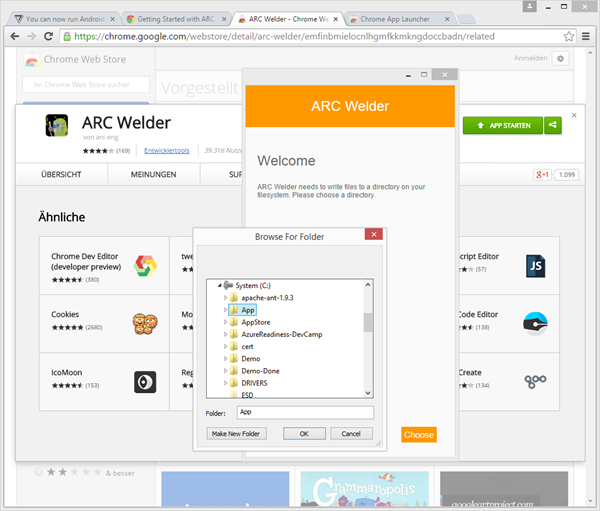The image size is (600, 511).
Task: Switch to 'You can now run Android' tab
Action: click(x=64, y=19)
